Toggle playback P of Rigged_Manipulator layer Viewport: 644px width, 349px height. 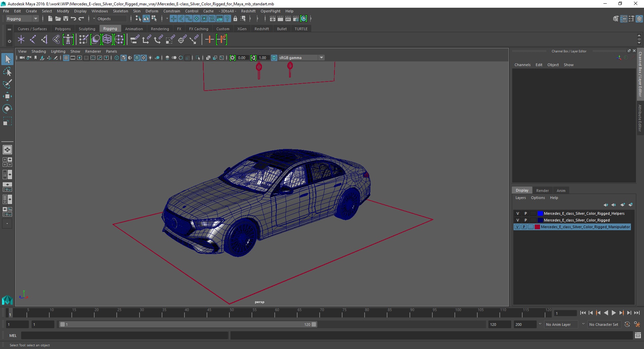point(524,227)
